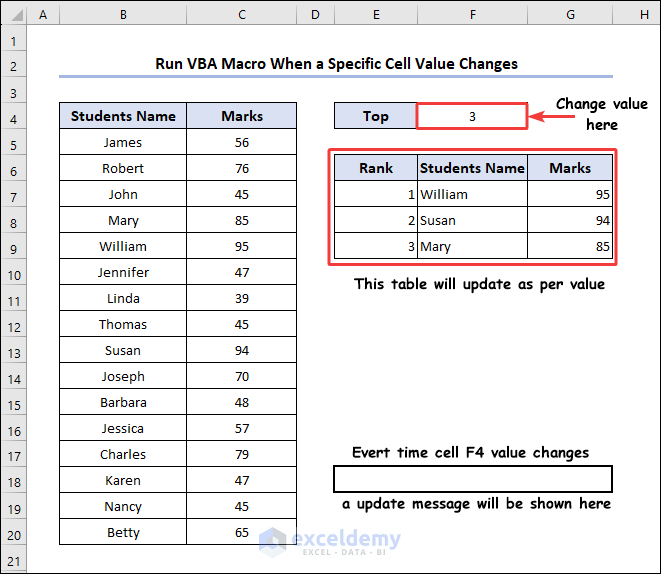The image size is (661, 574).
Task: Click rank 3 cell
Action: pos(376,246)
